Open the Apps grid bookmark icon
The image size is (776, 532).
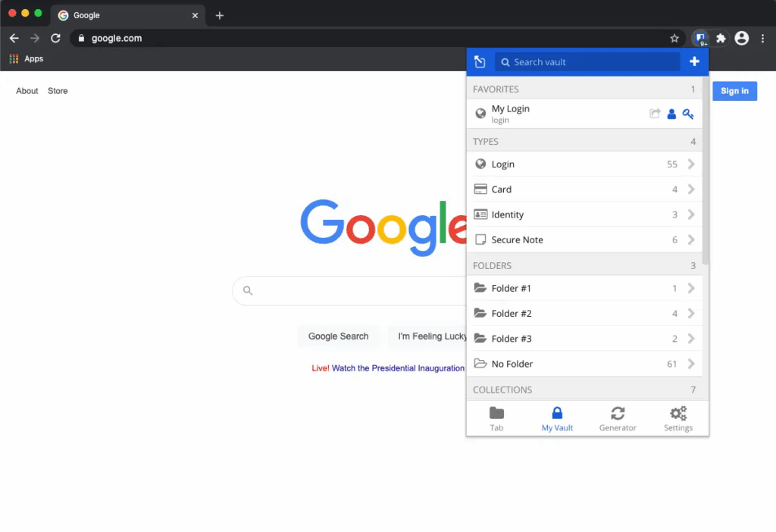(x=14, y=58)
